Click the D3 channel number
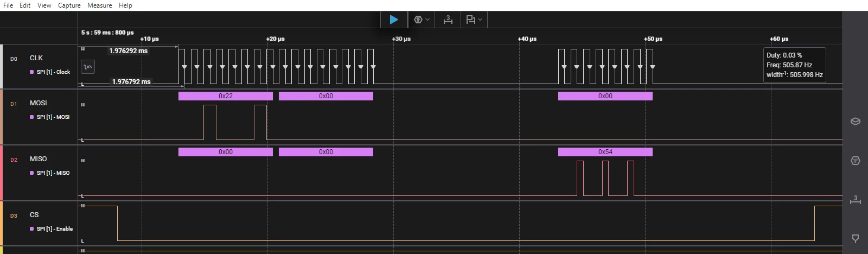Viewport: 868px width, 254px height. click(14, 215)
